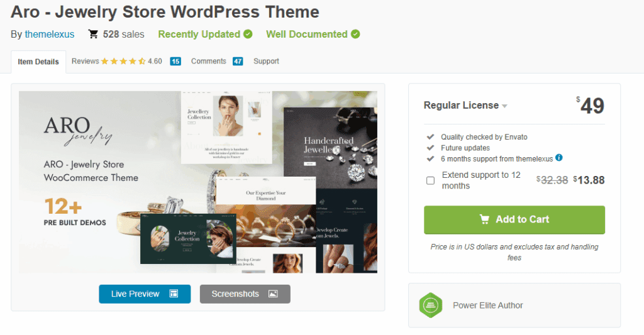Click the Future updates text

[465, 148]
